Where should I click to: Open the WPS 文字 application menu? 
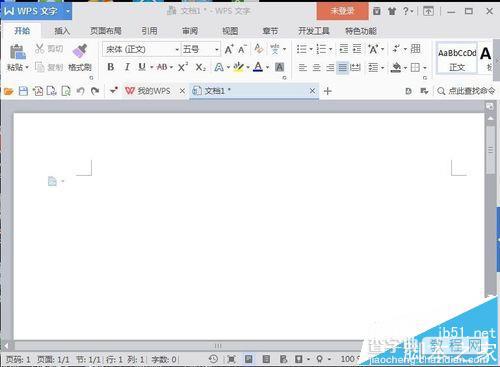pos(36,11)
